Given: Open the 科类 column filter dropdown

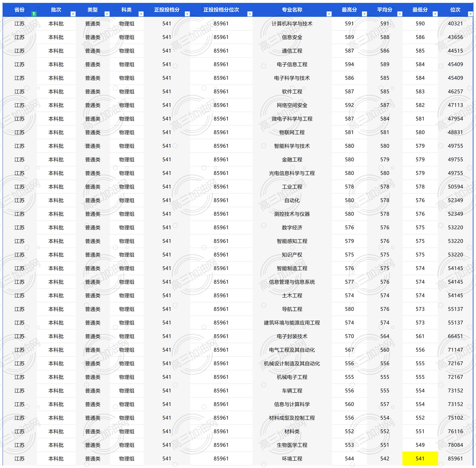Looking at the screenshot, I should pos(141,14).
